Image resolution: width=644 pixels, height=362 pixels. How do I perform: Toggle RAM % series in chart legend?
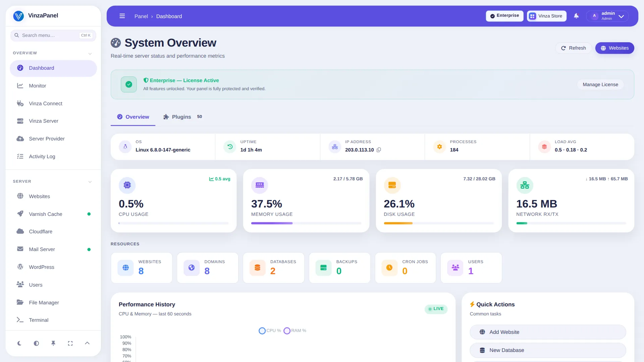tap(295, 330)
